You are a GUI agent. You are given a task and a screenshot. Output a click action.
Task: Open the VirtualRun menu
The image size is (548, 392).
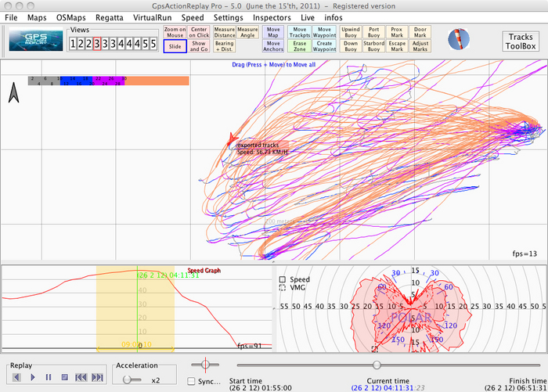[153, 17]
